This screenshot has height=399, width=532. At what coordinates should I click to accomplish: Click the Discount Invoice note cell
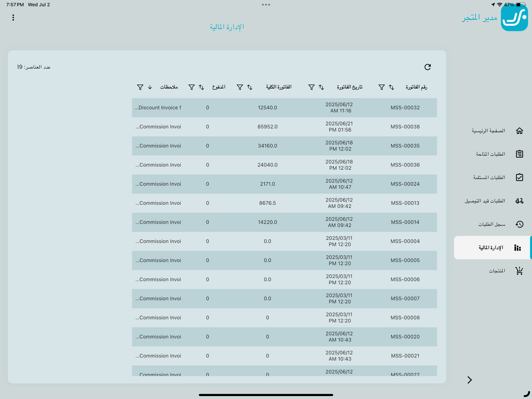158,108
